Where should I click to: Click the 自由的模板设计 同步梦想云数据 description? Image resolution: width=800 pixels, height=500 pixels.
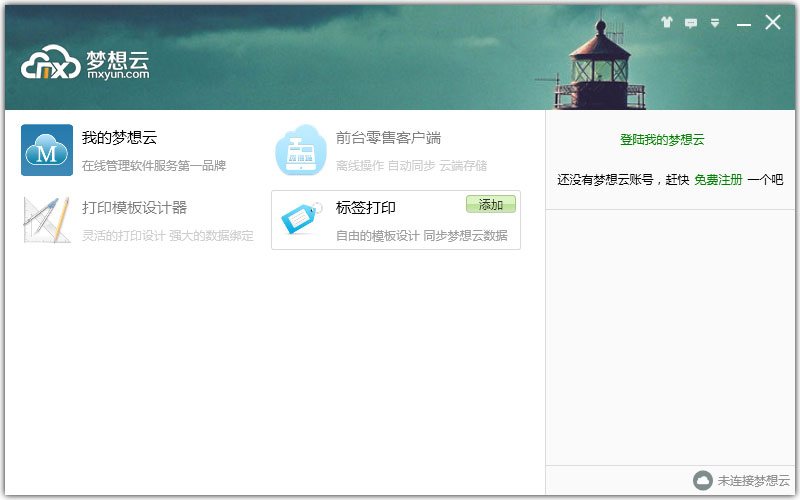[x=421, y=235]
